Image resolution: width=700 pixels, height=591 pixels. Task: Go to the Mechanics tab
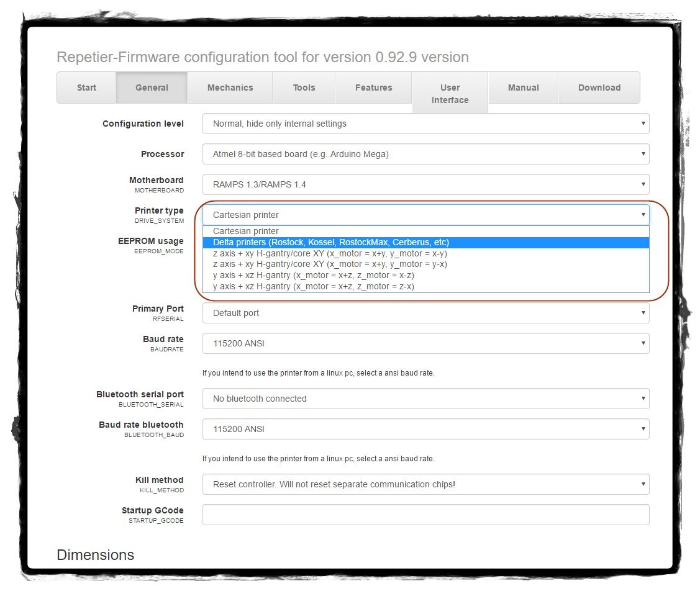pos(230,88)
